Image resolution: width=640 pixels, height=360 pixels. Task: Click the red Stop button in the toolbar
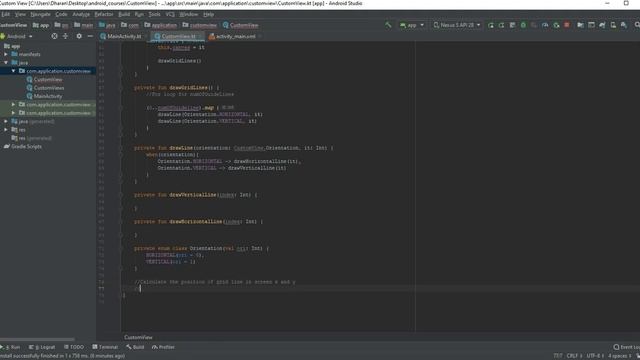pos(567,25)
